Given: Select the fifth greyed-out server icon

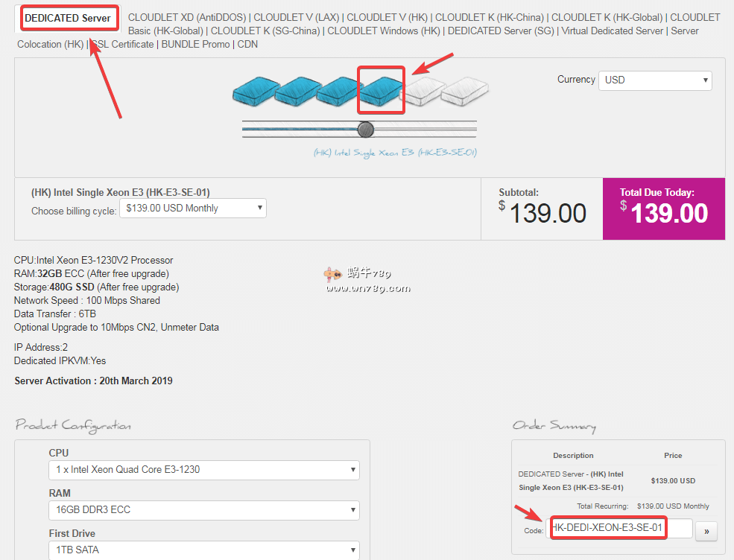Looking at the screenshot, I should tap(423, 90).
